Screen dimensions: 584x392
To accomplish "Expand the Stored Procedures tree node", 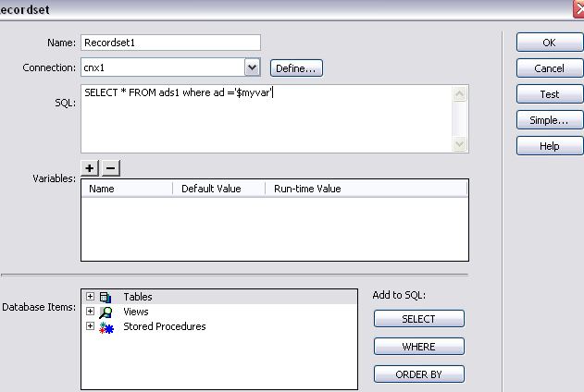I will coord(90,326).
